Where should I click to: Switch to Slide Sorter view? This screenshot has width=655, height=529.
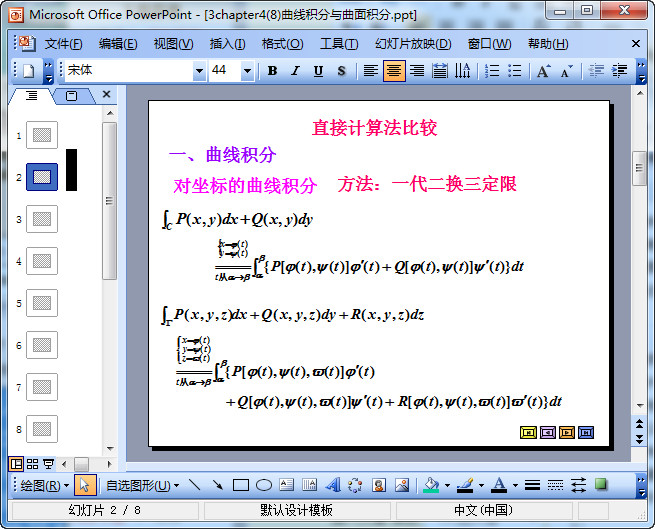(32, 464)
